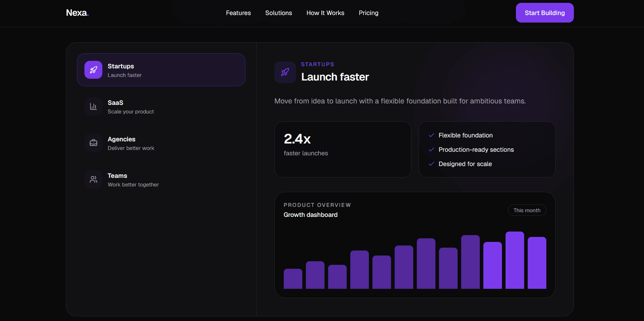
Task: Click the Start Building button
Action: (545, 13)
